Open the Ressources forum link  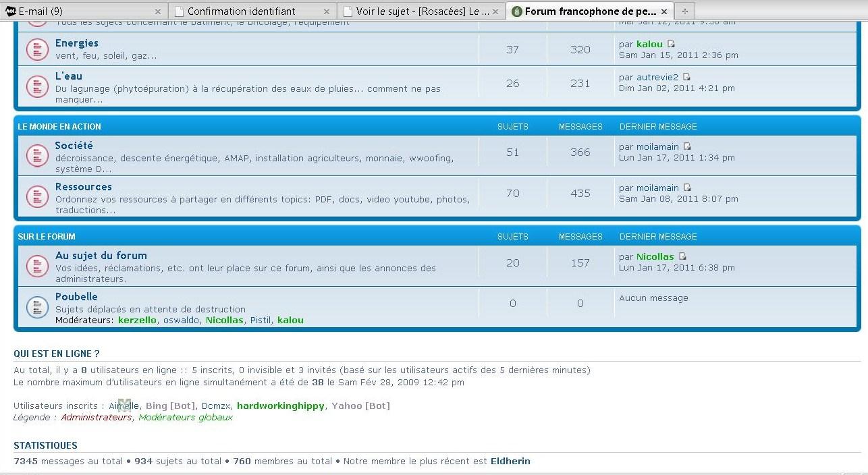(x=83, y=187)
